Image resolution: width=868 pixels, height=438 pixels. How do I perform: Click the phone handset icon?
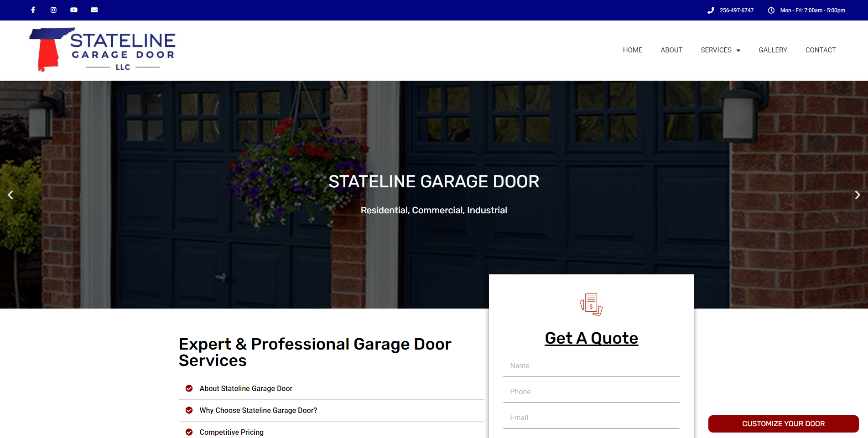(x=711, y=10)
